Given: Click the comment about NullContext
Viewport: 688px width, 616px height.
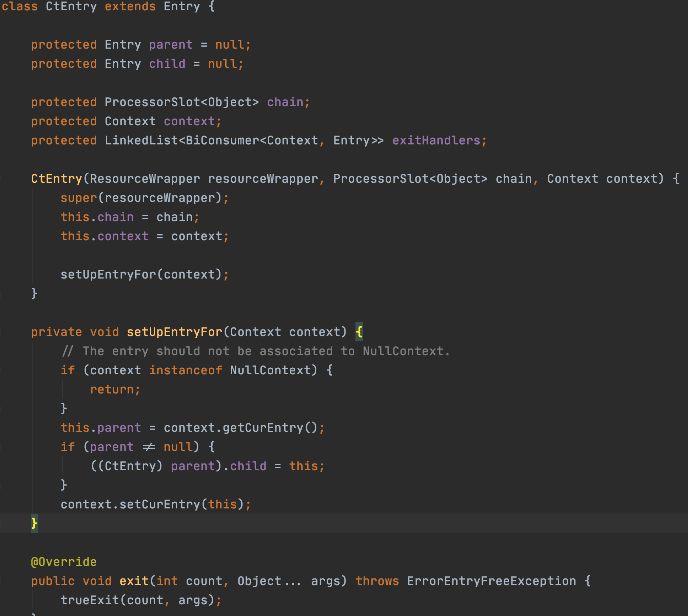Looking at the screenshot, I should 256,351.
